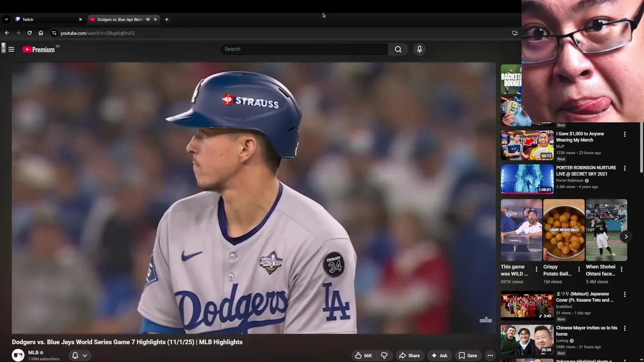Like the video with 66K thumbs up
Screen dimensions: 644x362
click(x=363, y=355)
